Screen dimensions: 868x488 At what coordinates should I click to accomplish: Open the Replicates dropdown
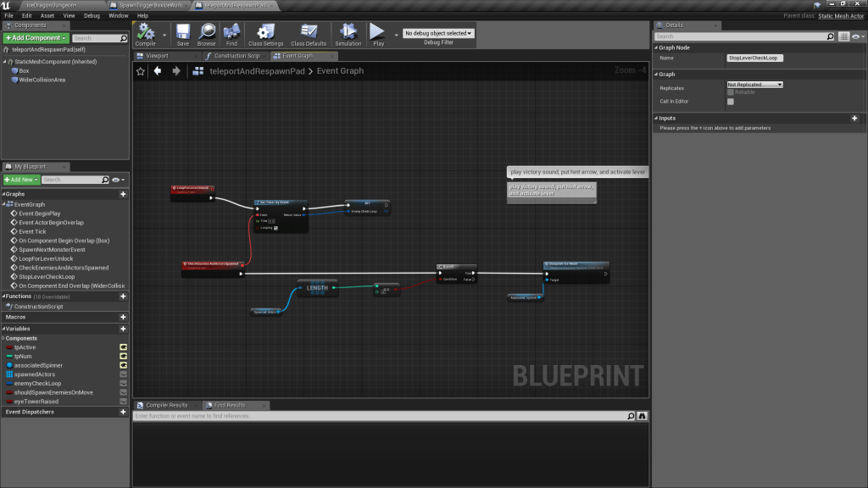pyautogui.click(x=754, y=85)
